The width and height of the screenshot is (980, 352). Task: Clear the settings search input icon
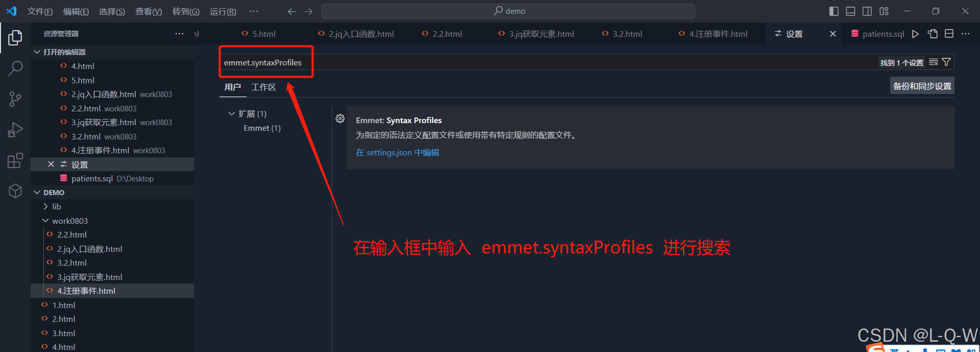(934, 62)
